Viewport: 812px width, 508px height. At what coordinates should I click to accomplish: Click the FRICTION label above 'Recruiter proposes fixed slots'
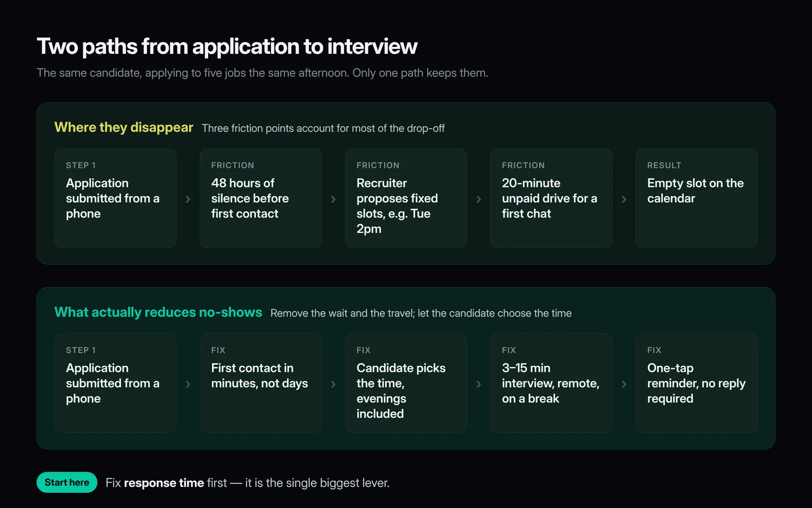point(378,165)
